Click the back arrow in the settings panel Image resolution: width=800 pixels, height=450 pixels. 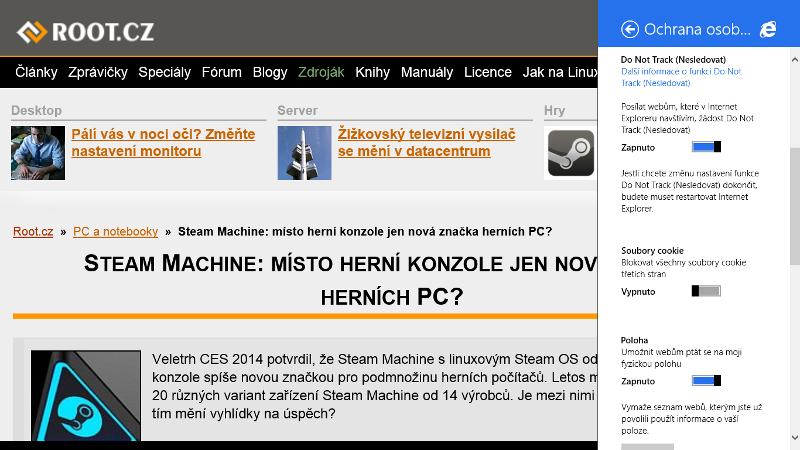pos(630,29)
